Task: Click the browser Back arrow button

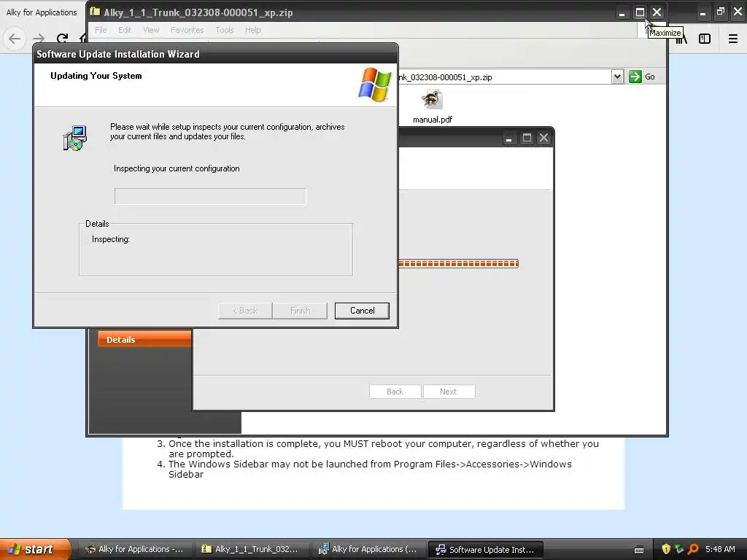Action: (x=15, y=39)
